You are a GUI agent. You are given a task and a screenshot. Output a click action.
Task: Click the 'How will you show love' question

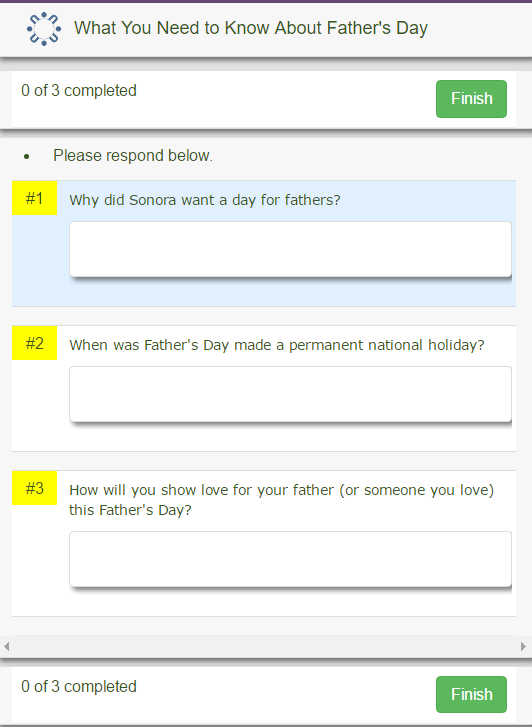click(x=282, y=500)
